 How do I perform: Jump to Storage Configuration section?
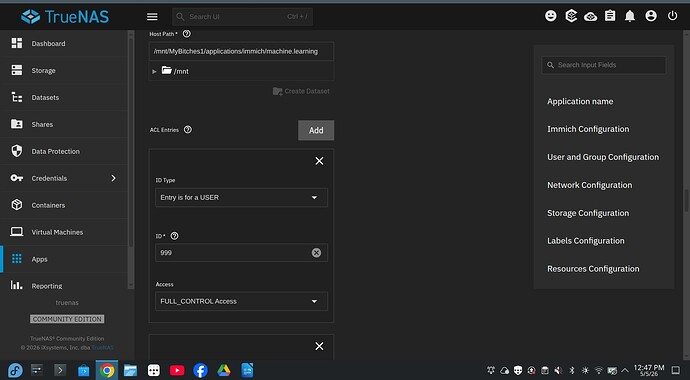pos(588,213)
